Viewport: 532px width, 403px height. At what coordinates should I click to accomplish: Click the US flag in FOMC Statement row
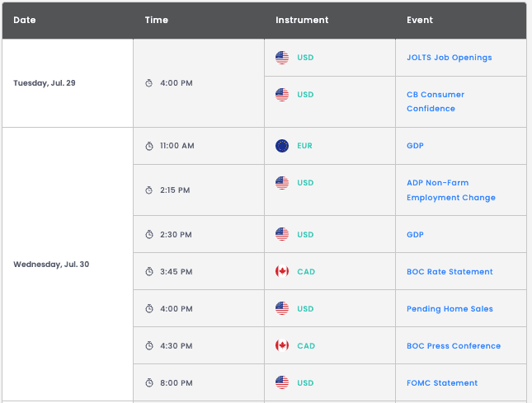(x=282, y=382)
